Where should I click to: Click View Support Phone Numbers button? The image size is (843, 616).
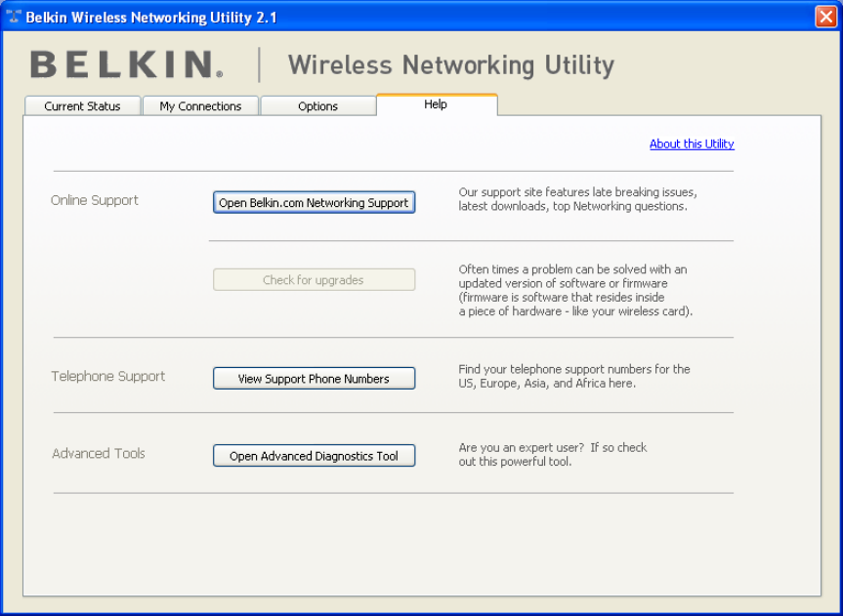click(x=314, y=379)
